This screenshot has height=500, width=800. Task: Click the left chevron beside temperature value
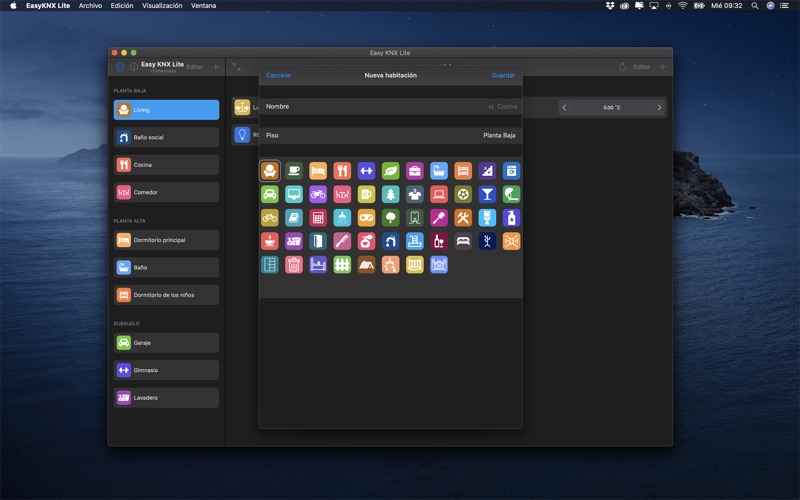564,108
